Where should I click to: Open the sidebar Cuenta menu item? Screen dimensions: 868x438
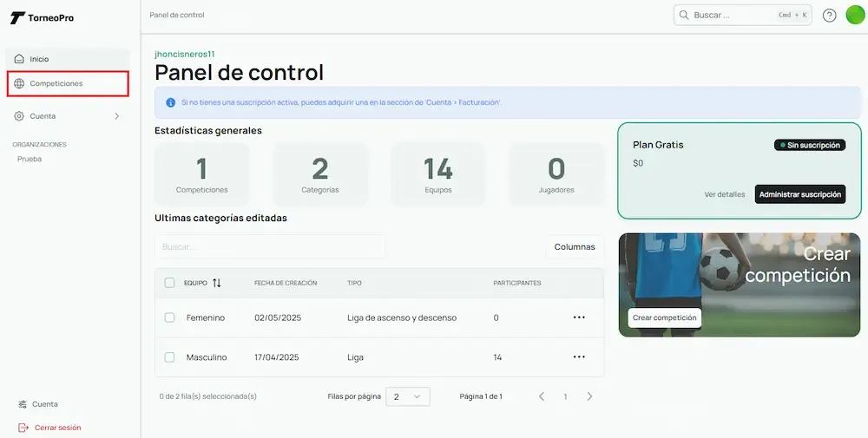pyautogui.click(x=68, y=116)
